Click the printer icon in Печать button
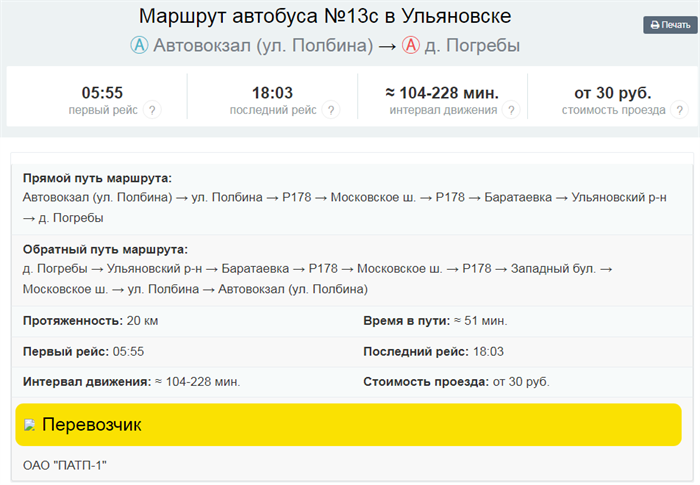Screen dimensions: 700x485 pos(655,25)
